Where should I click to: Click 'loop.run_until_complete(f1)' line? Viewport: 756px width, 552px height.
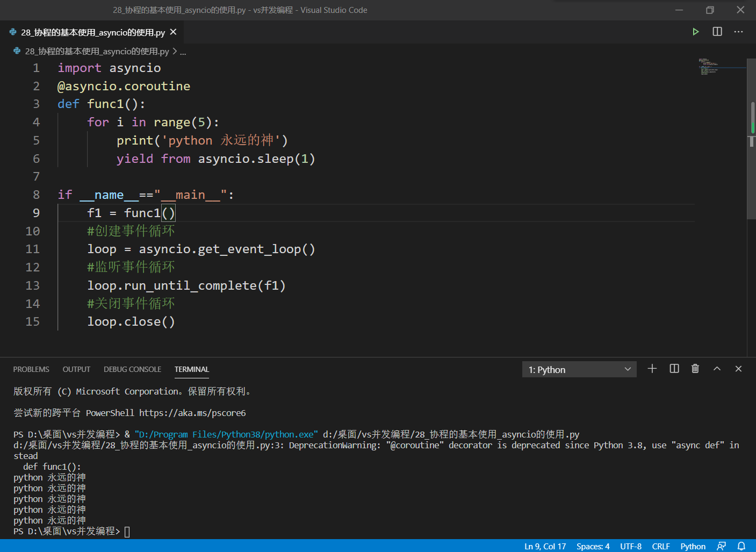[186, 285]
